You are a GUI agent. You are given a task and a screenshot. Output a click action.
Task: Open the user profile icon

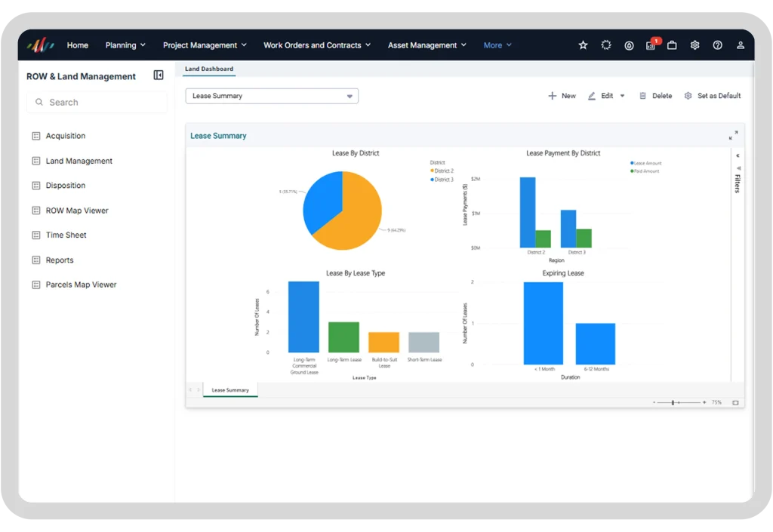(740, 45)
